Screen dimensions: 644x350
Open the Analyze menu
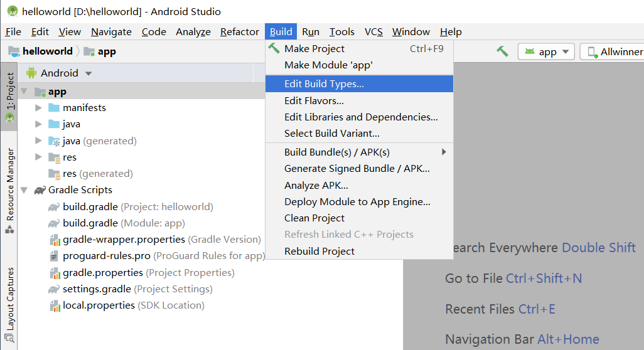pos(193,31)
